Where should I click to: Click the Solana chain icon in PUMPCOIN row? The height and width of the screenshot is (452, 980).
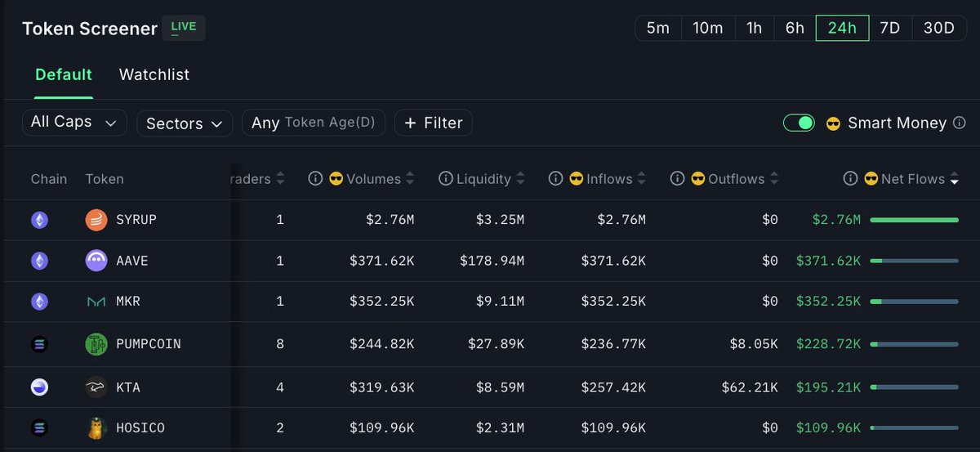tap(39, 344)
